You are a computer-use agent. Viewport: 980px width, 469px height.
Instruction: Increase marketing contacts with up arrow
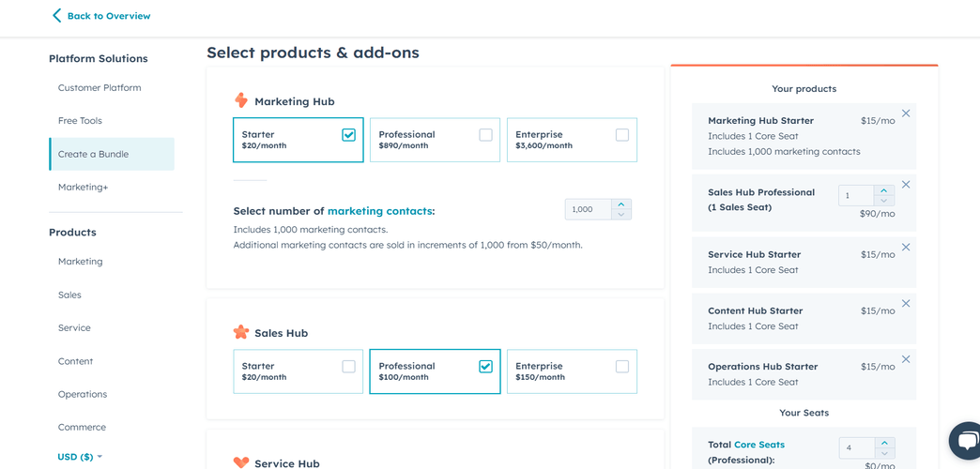point(620,204)
